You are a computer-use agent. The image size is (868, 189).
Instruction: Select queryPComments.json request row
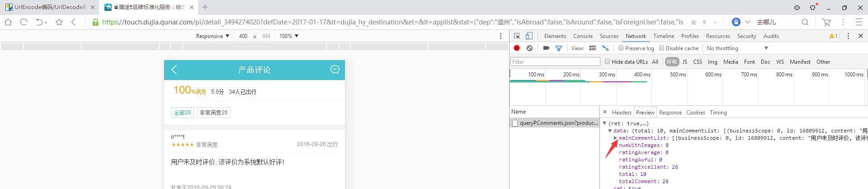554,123
